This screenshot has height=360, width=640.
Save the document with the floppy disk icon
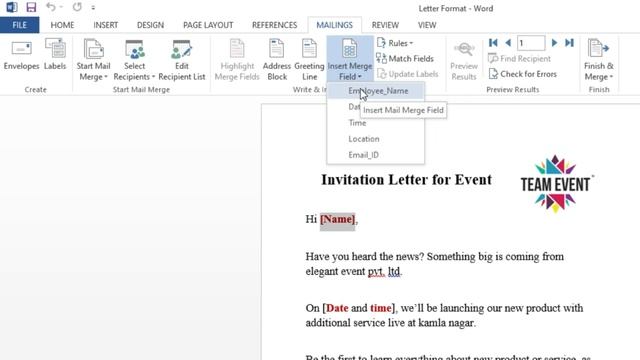[x=31, y=7]
